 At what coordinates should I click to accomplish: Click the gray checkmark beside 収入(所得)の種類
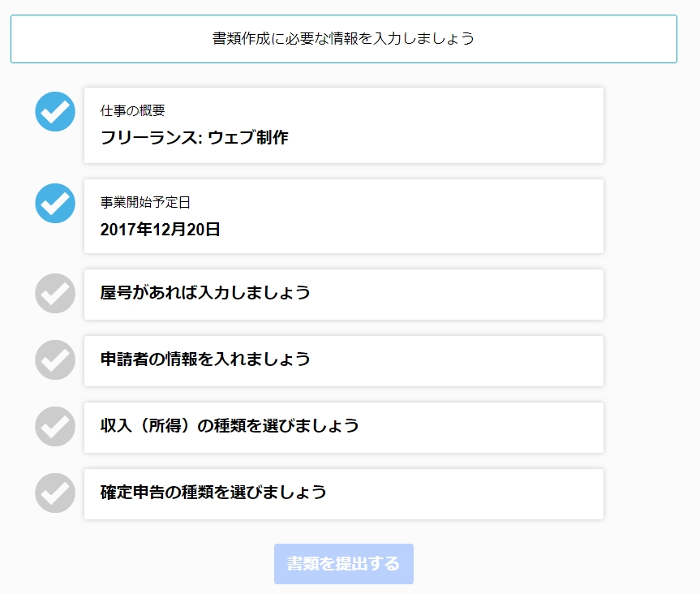pyautogui.click(x=55, y=427)
